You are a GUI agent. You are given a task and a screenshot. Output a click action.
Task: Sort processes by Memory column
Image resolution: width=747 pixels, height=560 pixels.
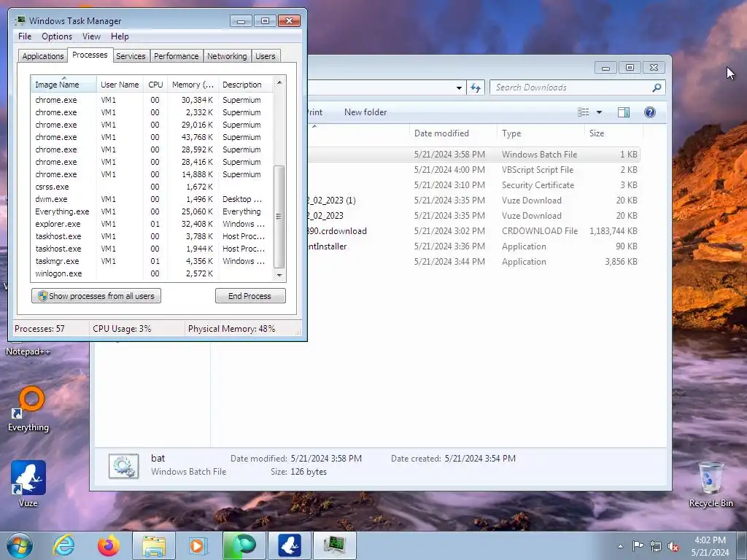pyautogui.click(x=193, y=85)
